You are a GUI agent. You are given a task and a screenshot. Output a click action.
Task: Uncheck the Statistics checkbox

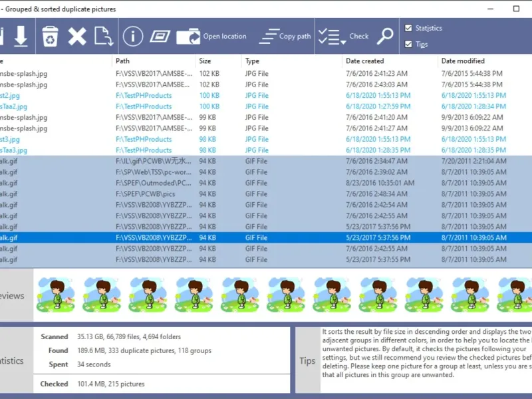point(408,28)
